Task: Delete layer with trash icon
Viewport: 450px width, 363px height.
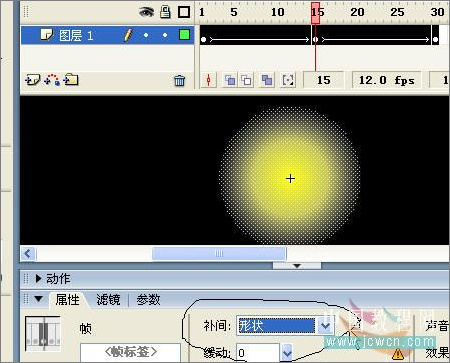Action: click(x=179, y=80)
